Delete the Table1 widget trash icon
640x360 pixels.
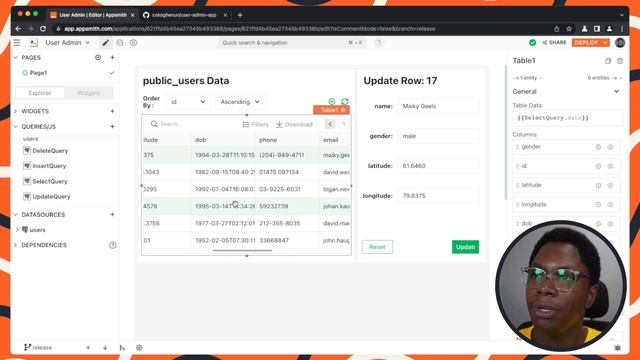pos(620,61)
